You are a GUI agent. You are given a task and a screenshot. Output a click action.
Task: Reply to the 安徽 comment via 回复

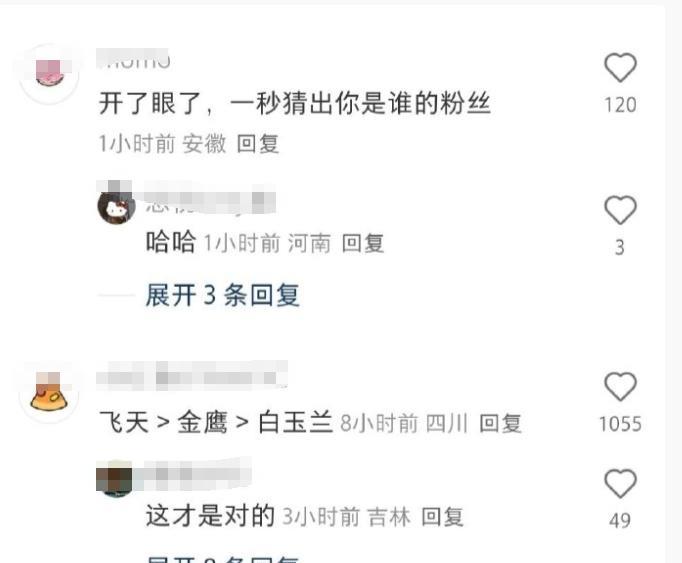click(x=258, y=144)
